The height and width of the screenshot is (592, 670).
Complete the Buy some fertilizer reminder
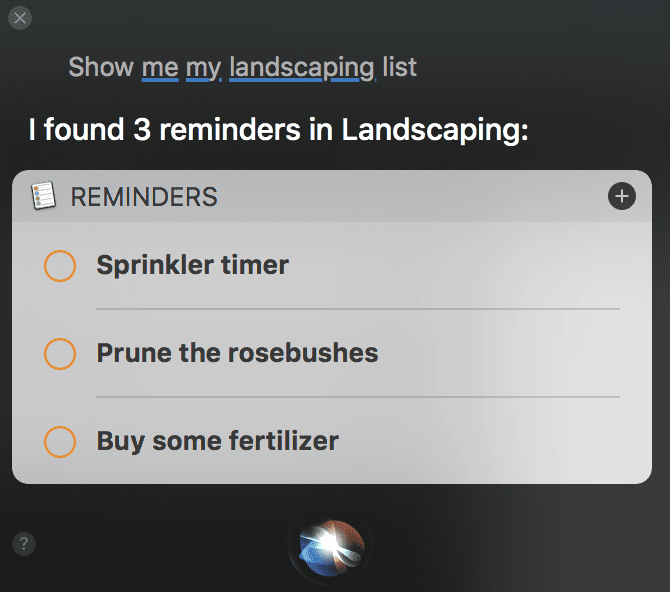pos(60,442)
